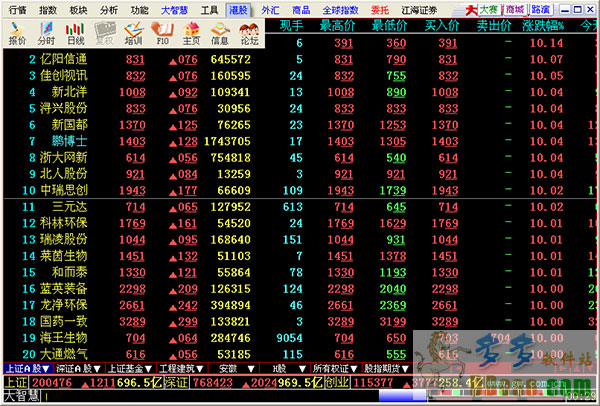Sort by 涨跌幅% column header
The height and width of the screenshot is (406, 600).
pos(543,26)
